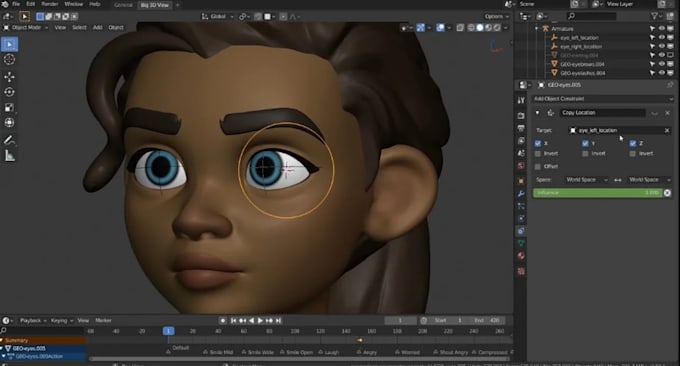Open Tool properties tab

tap(521, 100)
